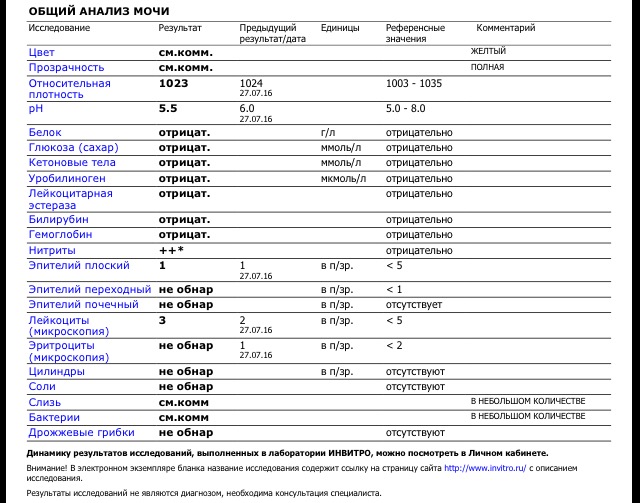Screen dimensions: 640x503
Task: Follow the http://www.invitro.ru/ hyperlink
Action: coord(485,468)
